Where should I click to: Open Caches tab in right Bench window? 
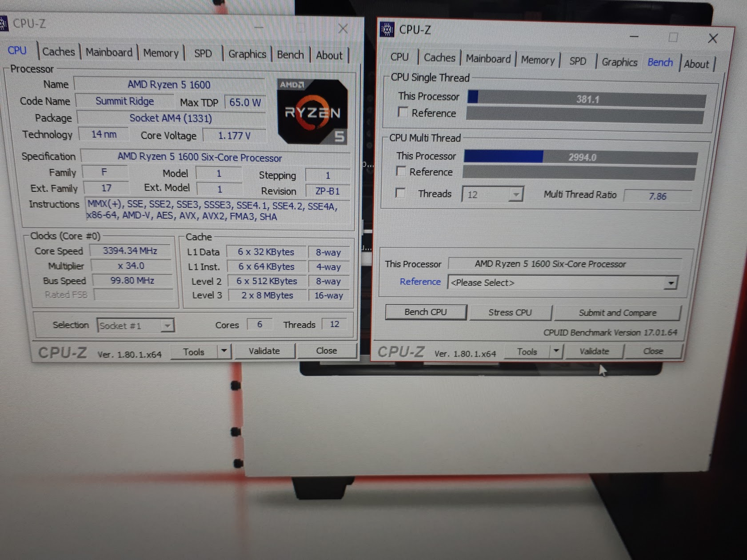point(439,58)
